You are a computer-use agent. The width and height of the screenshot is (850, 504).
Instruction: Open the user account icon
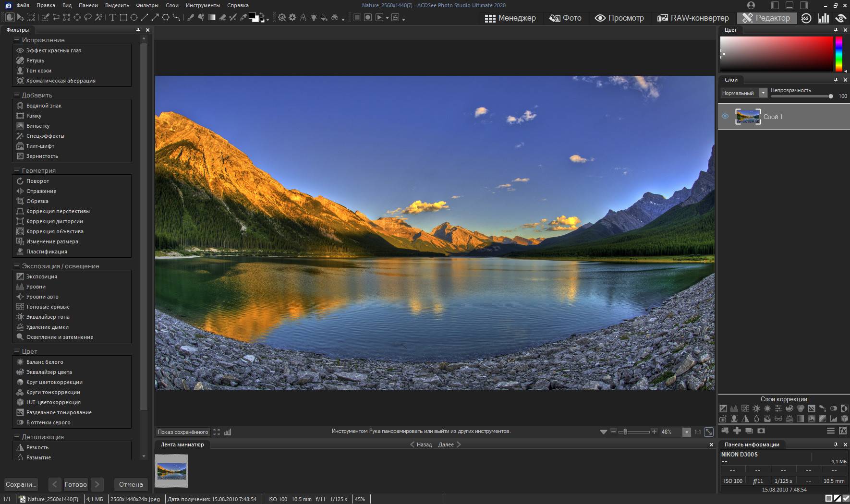pyautogui.click(x=752, y=5)
